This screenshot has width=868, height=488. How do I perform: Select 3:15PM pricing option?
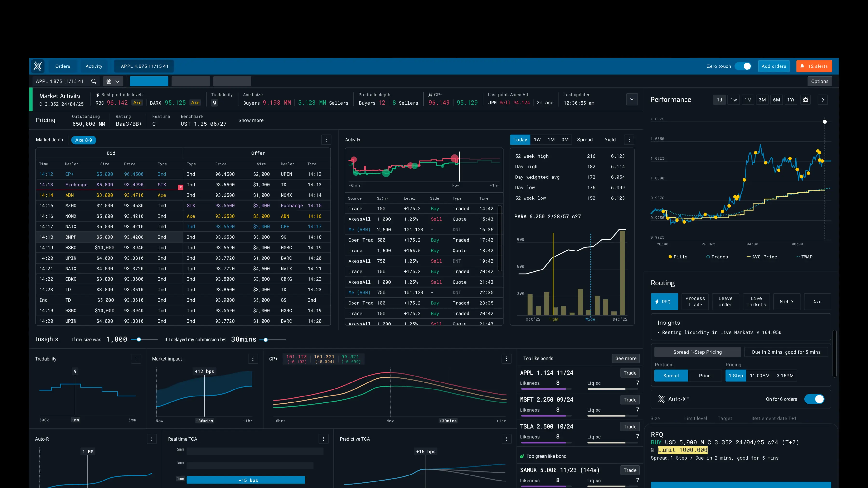click(785, 376)
